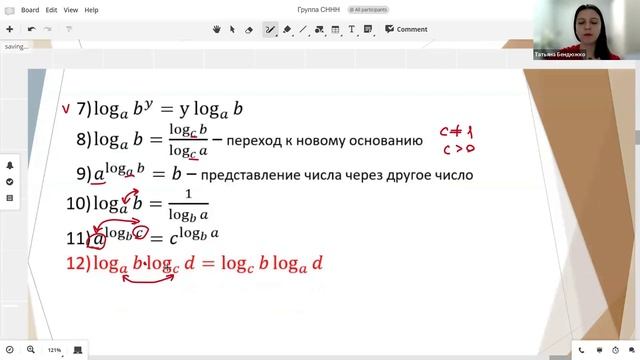Viewport: 640px width, 360px height.
Task: Select the Table tool
Action: [335, 29]
